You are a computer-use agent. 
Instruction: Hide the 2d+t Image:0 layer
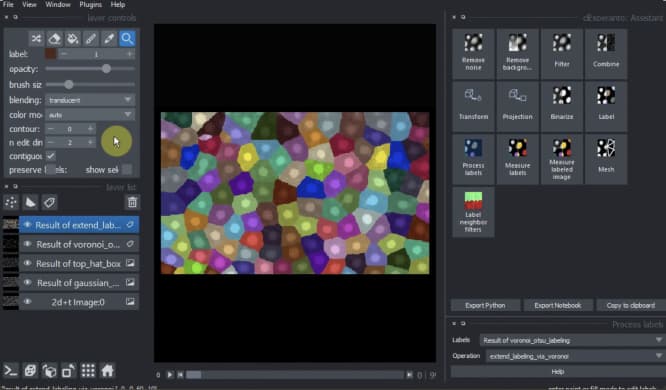tap(27, 302)
